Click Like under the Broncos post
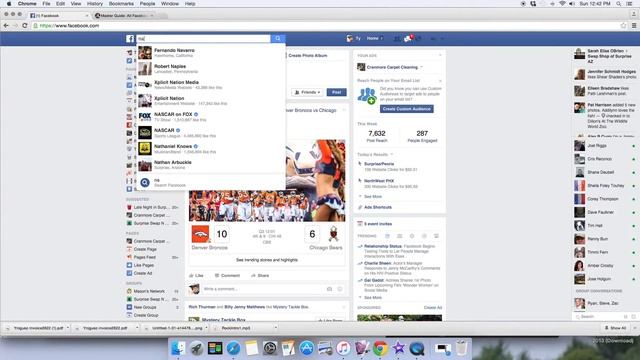The image size is (640, 360). (x=196, y=276)
